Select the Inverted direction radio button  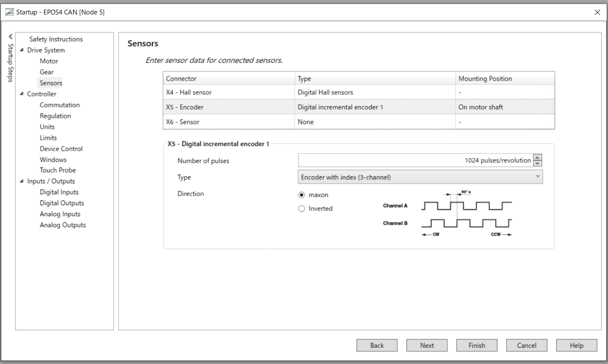[302, 209]
